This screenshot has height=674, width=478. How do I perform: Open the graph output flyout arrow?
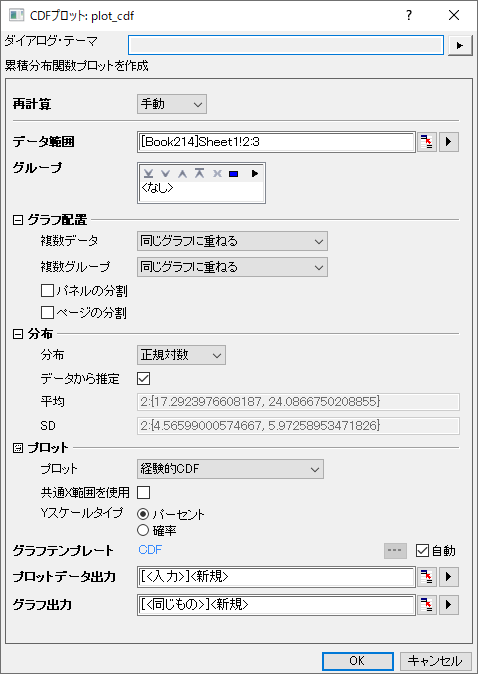click(x=449, y=605)
